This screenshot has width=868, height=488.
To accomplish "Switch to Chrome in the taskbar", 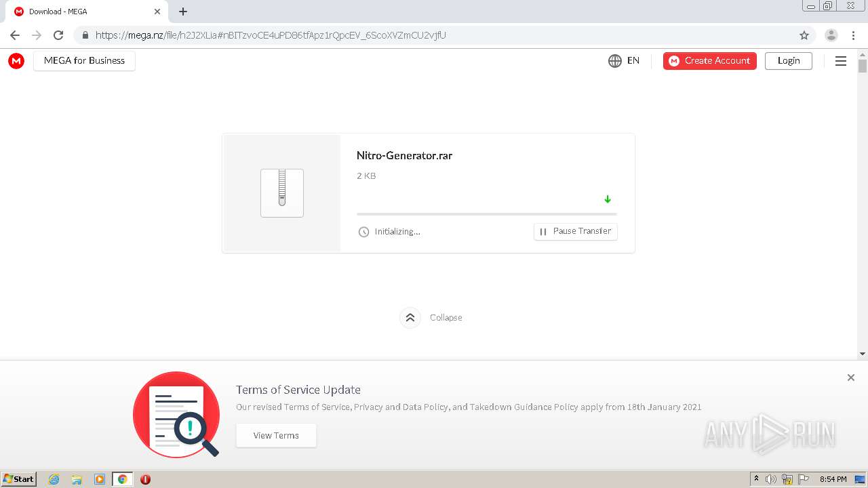I will [122, 479].
